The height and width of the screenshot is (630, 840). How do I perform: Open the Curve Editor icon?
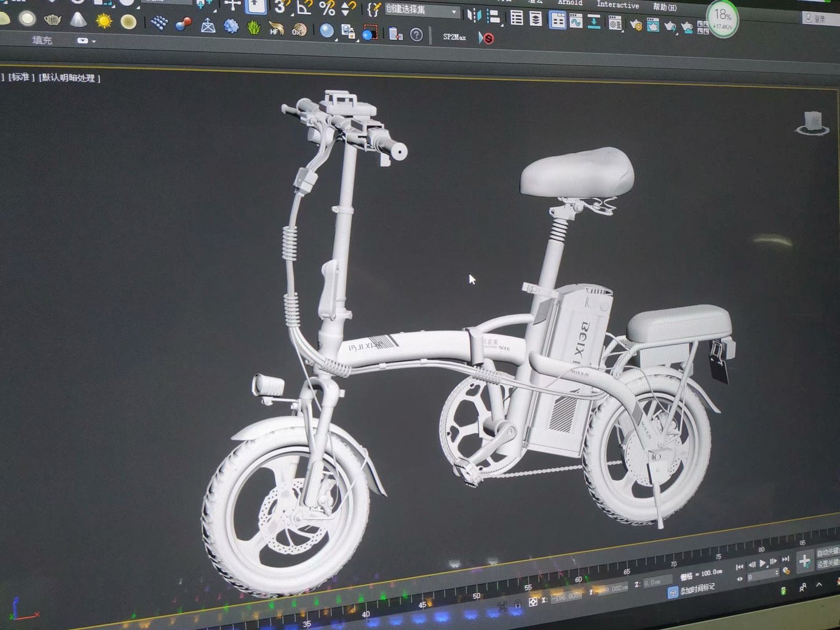click(x=576, y=22)
